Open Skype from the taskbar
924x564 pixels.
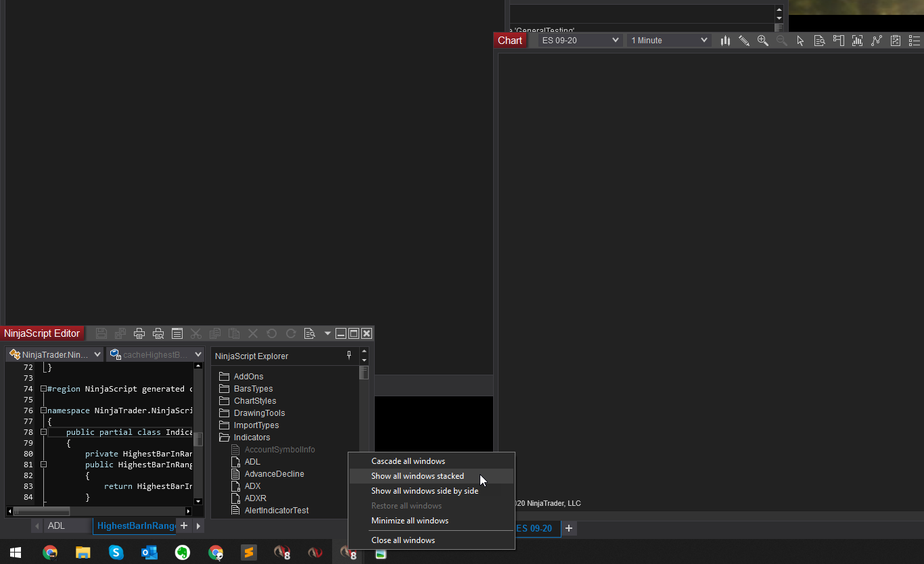(116, 553)
